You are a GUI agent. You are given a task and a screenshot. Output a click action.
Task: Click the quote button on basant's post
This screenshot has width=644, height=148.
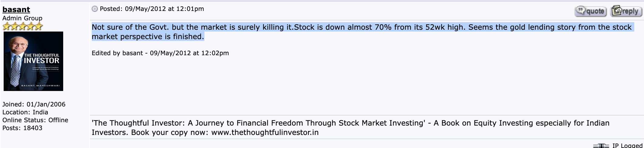591,11
